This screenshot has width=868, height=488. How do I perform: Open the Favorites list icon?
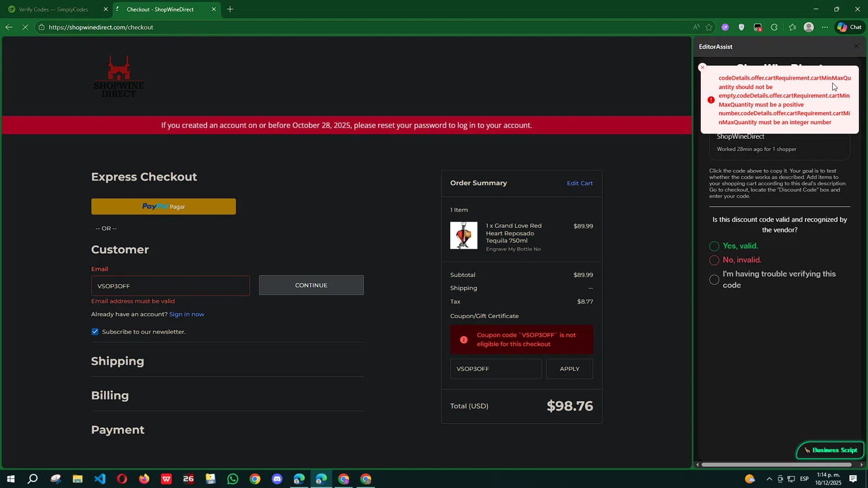792,27
